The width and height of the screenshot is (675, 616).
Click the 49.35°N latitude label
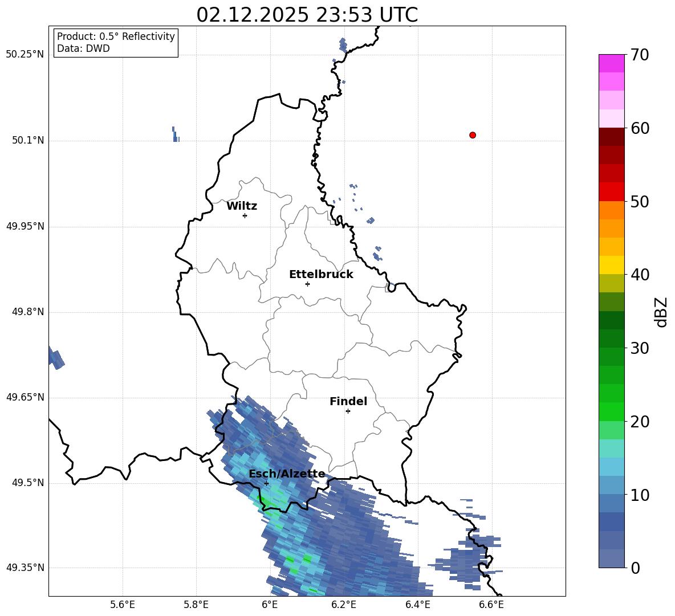click(25, 568)
